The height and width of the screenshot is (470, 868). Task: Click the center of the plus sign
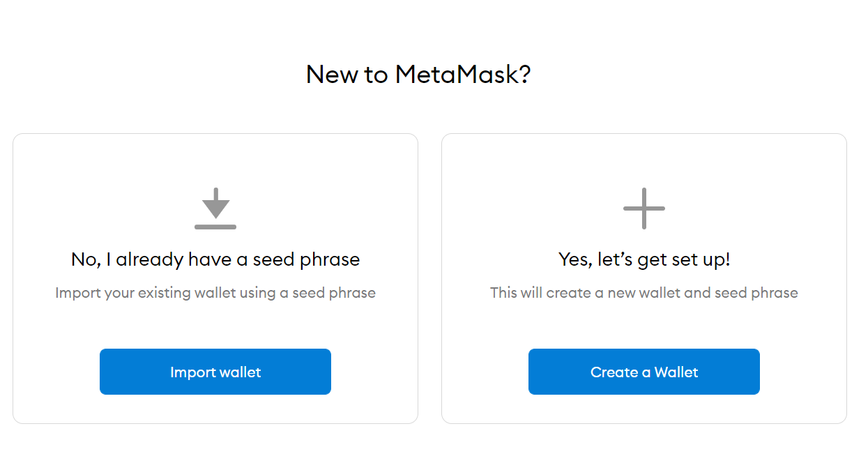point(644,208)
